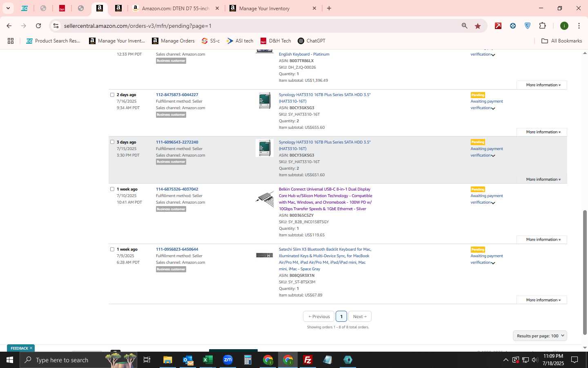
Task: Switch to Amazon.com DTEN D7 55-inch tab
Action: 176,8
